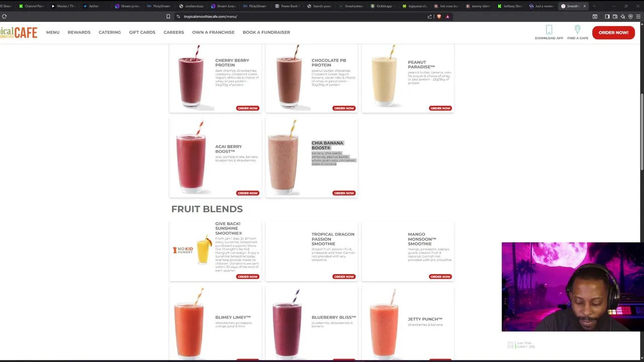Reload the page with the refresh icon
This screenshot has width=644, height=362.
pyautogui.click(x=4, y=17)
